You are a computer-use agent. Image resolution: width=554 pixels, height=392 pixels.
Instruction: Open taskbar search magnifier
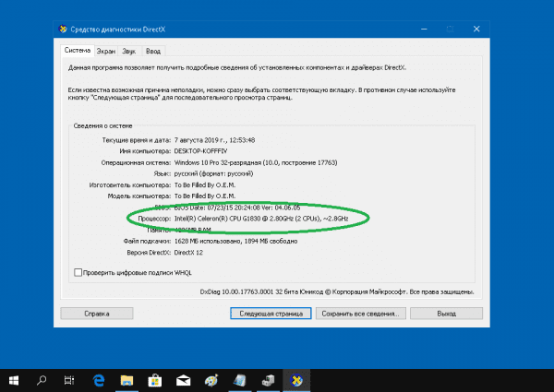click(x=42, y=380)
